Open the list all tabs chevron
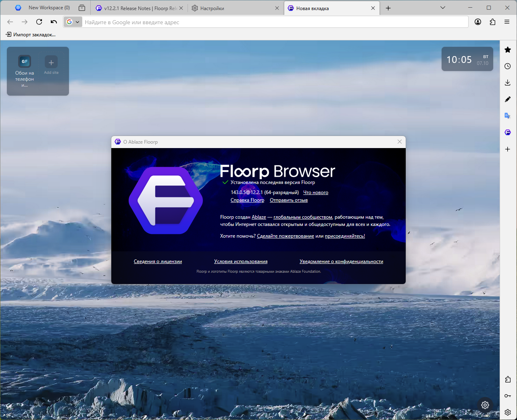 [x=442, y=8]
